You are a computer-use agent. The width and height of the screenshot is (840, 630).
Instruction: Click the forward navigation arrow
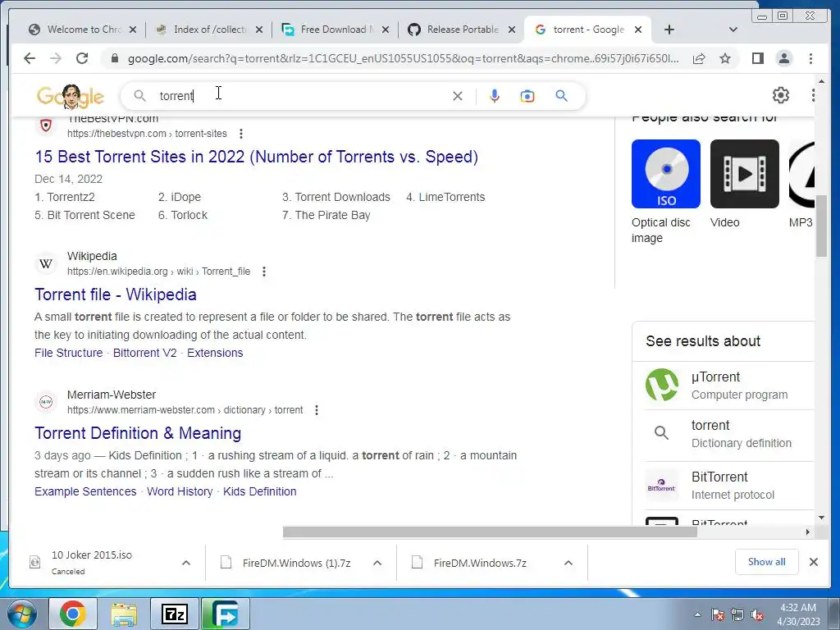click(56, 58)
